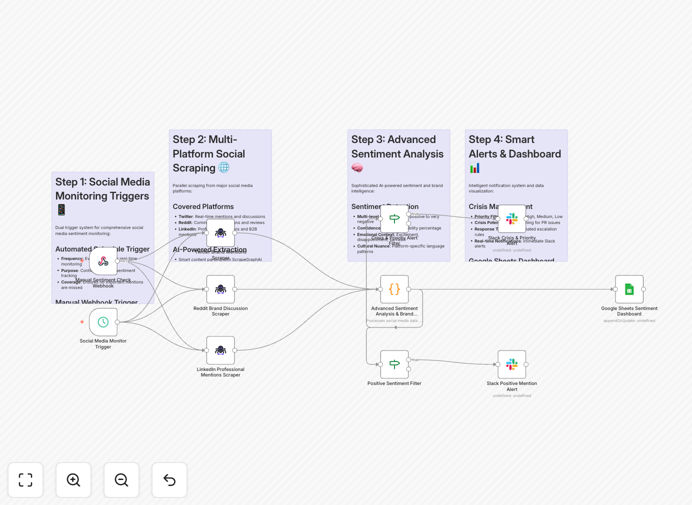Open the Google Sheets Sentiment Dashboard node
692x505 pixels.
click(x=629, y=290)
